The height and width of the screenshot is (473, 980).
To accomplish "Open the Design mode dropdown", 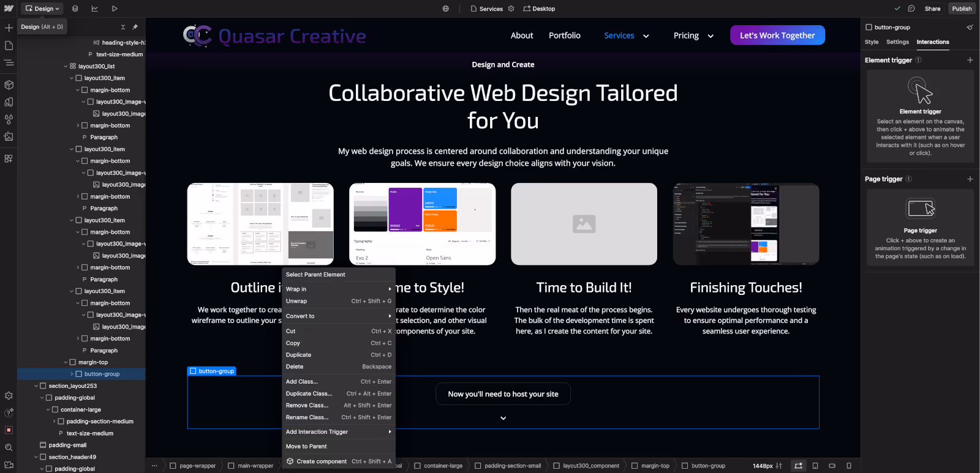I will (43, 9).
